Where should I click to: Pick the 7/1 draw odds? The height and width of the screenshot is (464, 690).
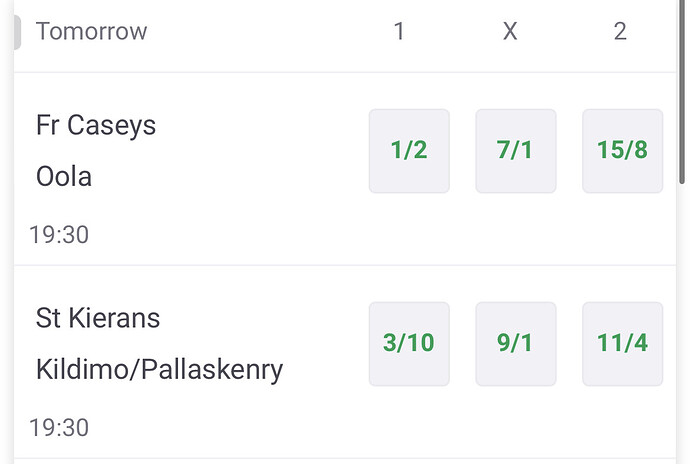[515, 151]
